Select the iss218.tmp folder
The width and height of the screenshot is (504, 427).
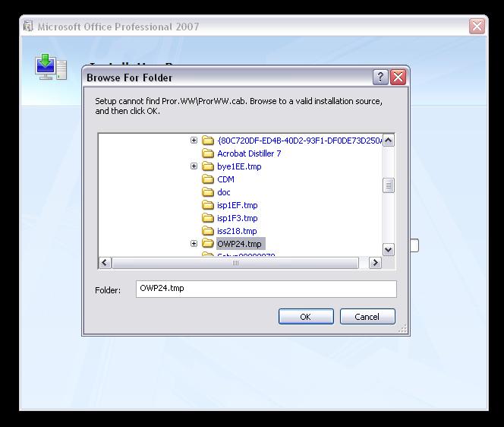click(237, 231)
